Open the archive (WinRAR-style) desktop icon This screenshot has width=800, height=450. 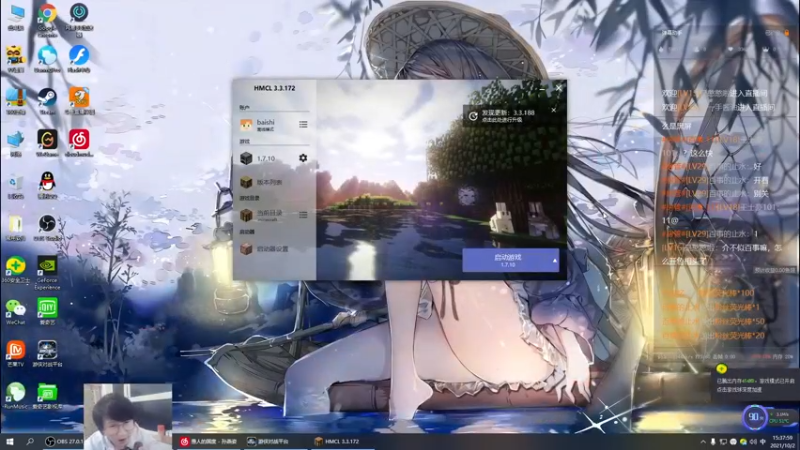point(16,101)
